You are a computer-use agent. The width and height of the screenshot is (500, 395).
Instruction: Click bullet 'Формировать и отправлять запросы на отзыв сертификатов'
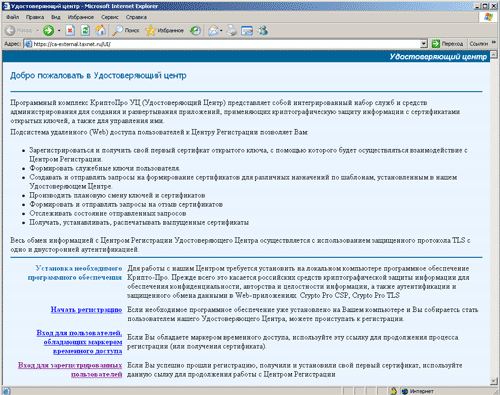(126, 204)
